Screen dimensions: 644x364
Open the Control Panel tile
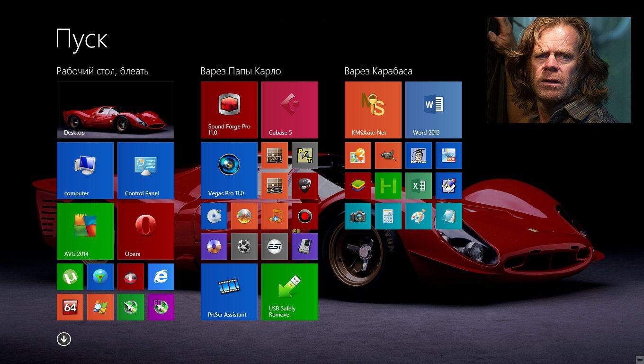146,171
